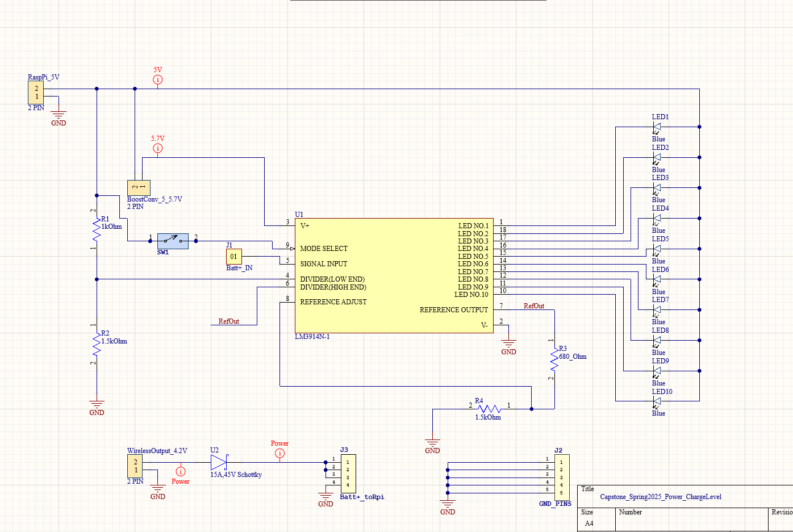The image size is (793, 532).
Task: Select the LED1 diode symbol
Action: (x=657, y=127)
